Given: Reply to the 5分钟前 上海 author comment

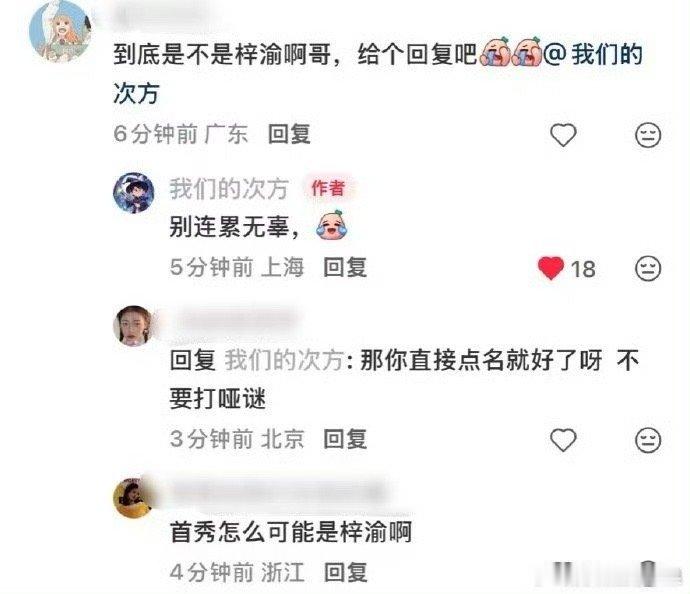Looking at the screenshot, I should 345,268.
